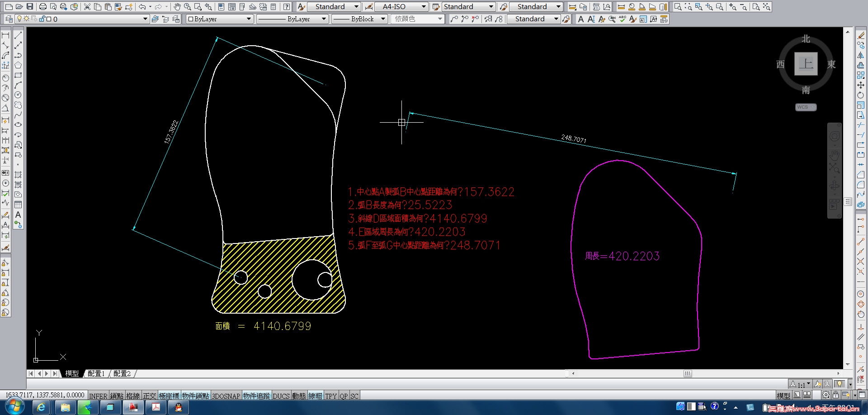Image resolution: width=868 pixels, height=415 pixels.
Task: Click Zoom In plus magnifier icon
Action: [x=733, y=6]
